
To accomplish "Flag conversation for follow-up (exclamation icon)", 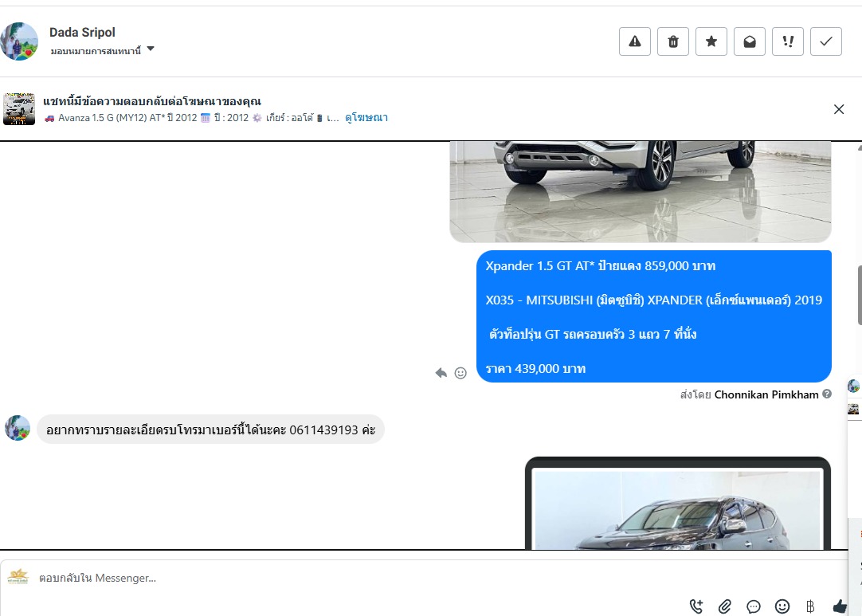I will click(x=788, y=41).
